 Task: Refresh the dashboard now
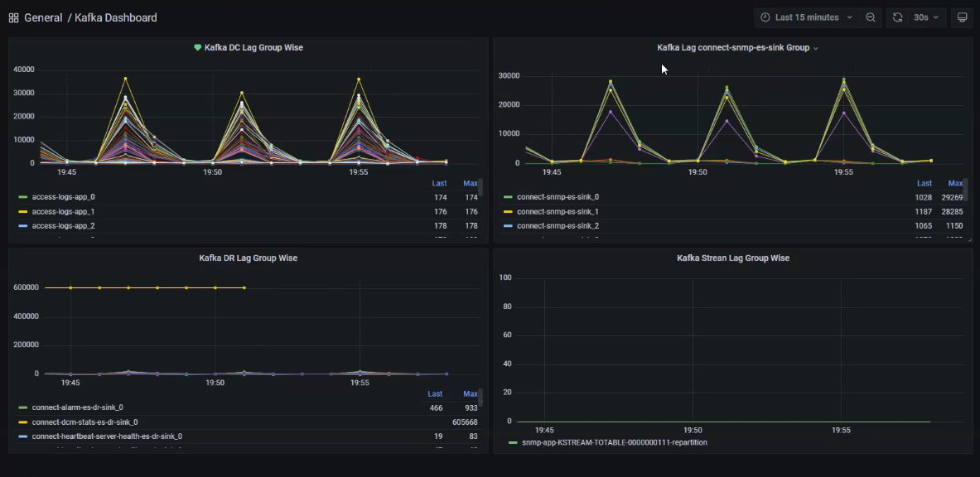click(x=897, y=17)
